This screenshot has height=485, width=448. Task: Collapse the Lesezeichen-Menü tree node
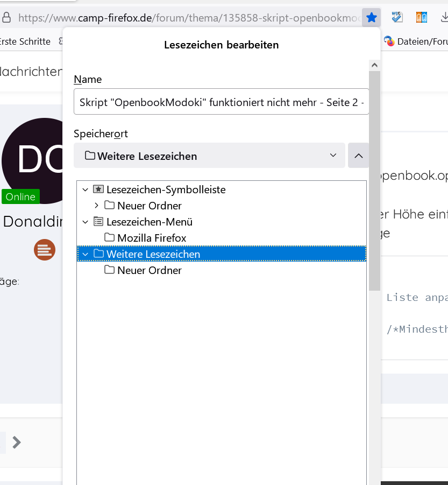[86, 222]
